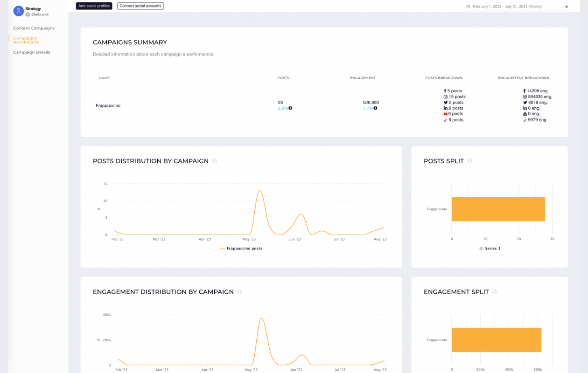Screen dimensions: 588x373
Task: Click LinkedIn icon beside 0 posts
Action: pyautogui.click(x=445, y=108)
